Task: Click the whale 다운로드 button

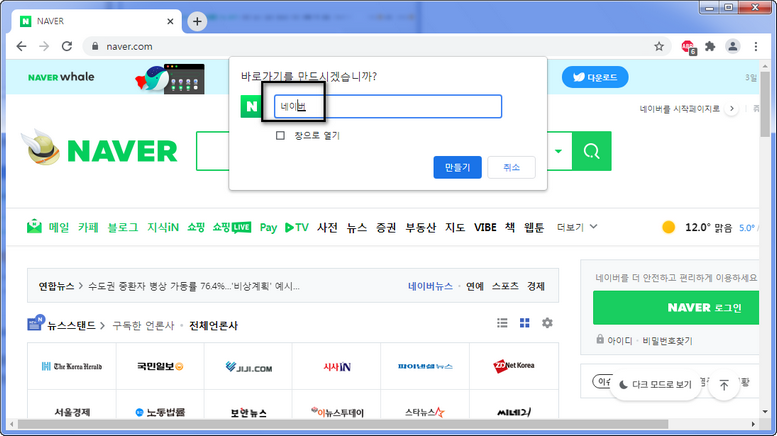Action: pos(595,77)
